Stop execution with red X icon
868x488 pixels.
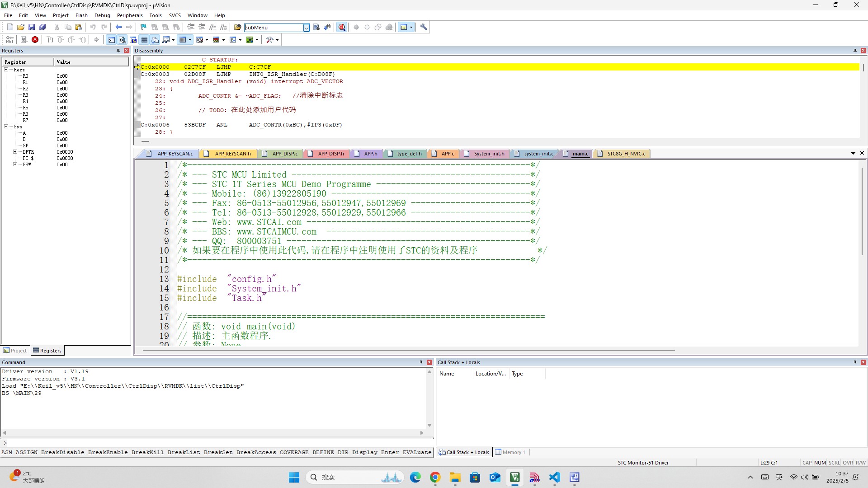(x=35, y=40)
